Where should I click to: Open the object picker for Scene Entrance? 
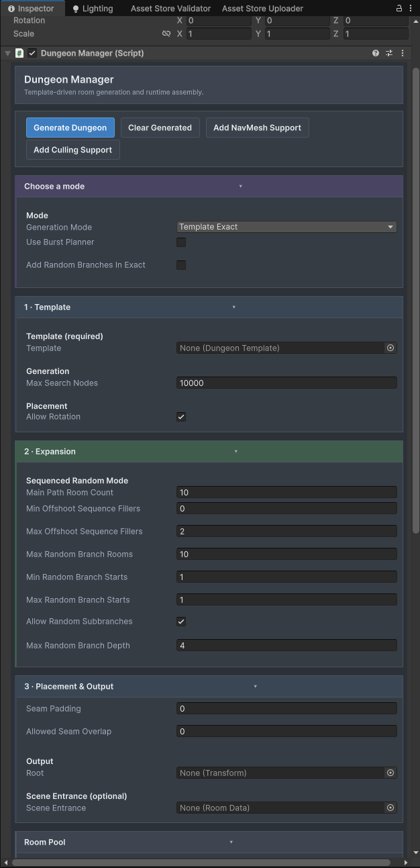point(390,808)
